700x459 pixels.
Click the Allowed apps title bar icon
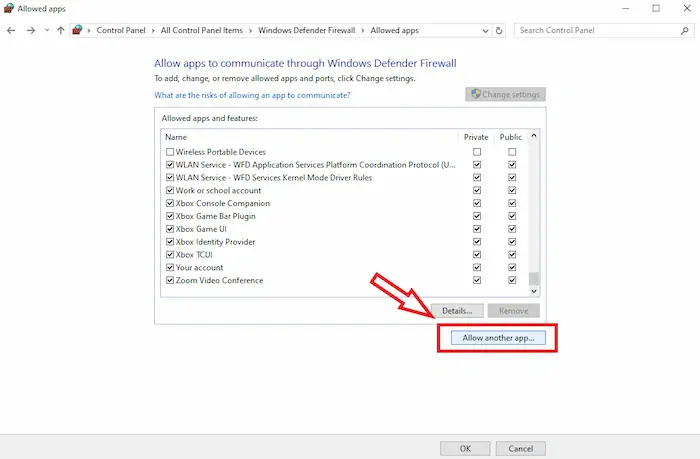coord(8,8)
